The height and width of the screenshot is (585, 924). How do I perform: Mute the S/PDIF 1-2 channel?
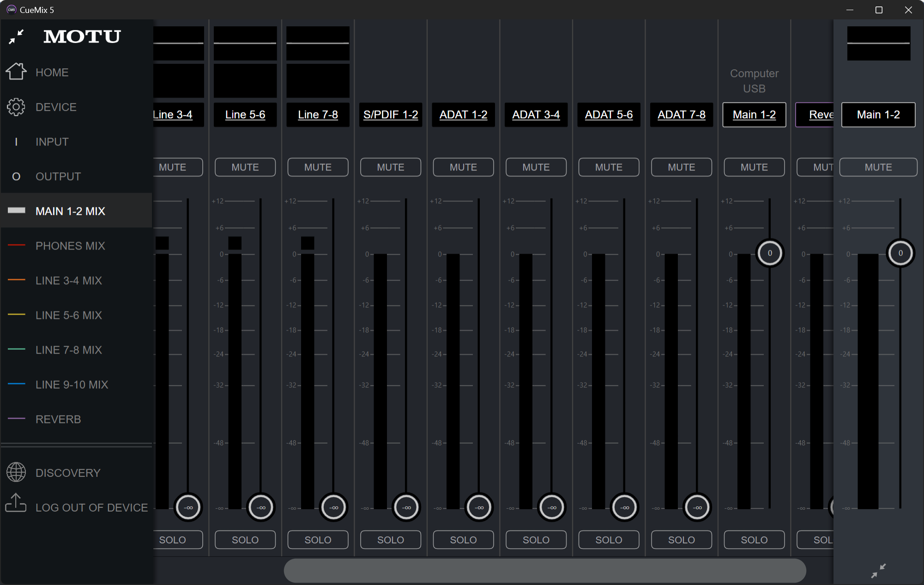(390, 167)
